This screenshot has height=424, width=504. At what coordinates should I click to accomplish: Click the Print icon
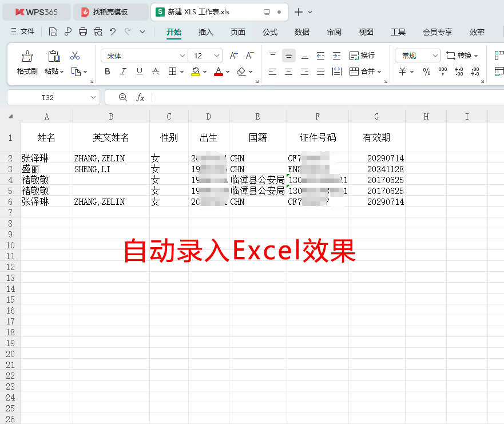[x=82, y=31]
